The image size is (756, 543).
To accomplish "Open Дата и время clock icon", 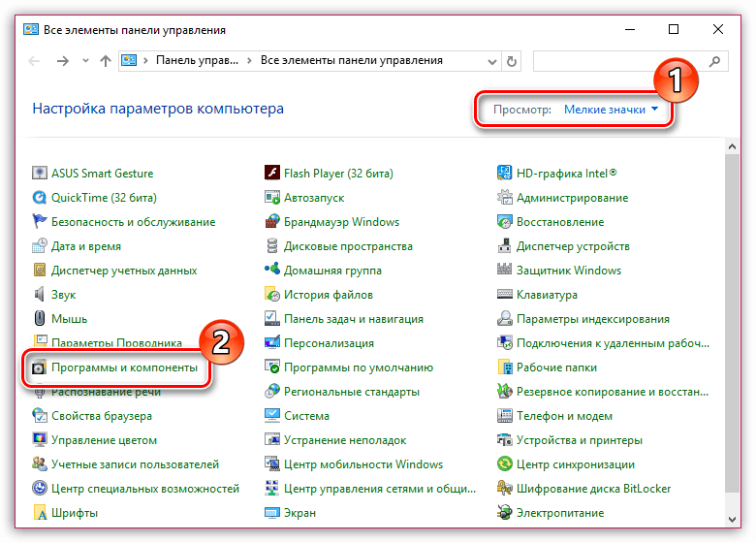I will pyautogui.click(x=40, y=245).
